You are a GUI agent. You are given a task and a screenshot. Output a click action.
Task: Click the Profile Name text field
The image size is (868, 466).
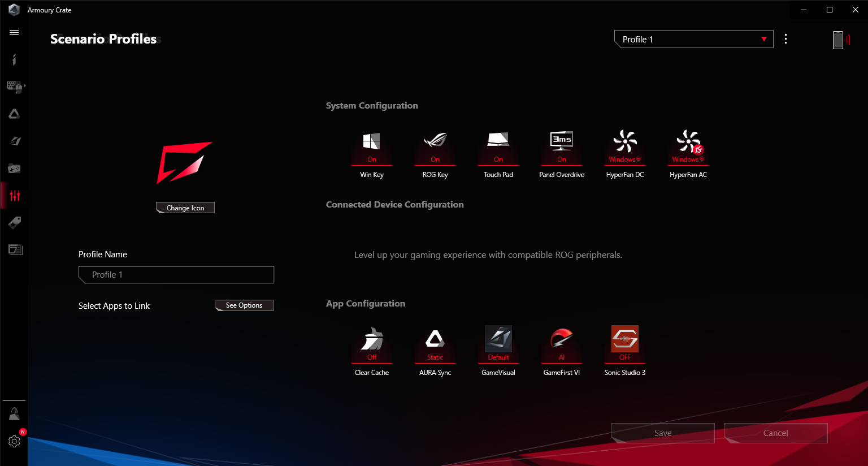coord(176,275)
